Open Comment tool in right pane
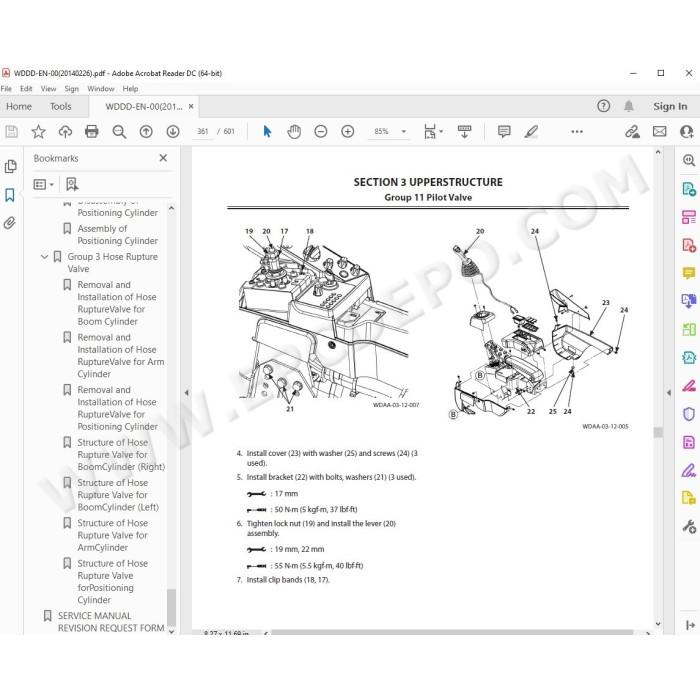700x700 pixels. pyautogui.click(x=689, y=273)
